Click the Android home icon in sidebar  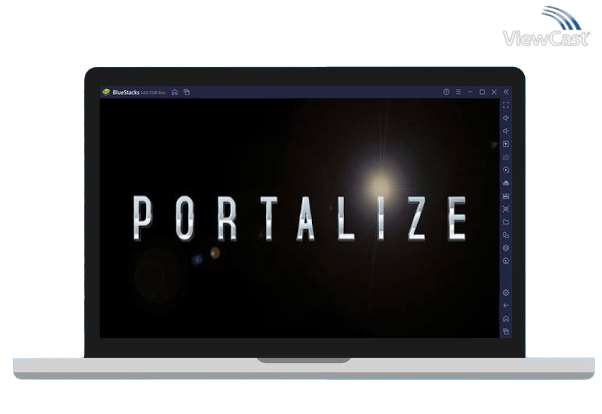point(506,319)
